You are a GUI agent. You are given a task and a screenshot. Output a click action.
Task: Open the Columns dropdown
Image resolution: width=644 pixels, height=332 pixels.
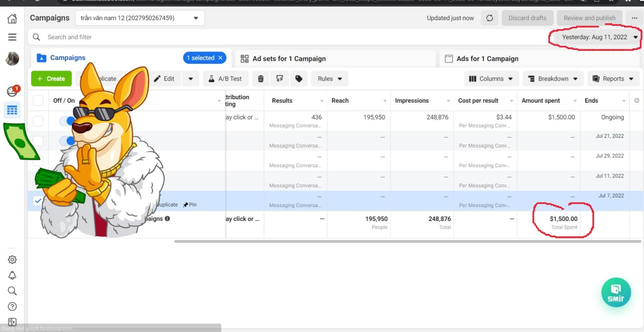point(491,79)
